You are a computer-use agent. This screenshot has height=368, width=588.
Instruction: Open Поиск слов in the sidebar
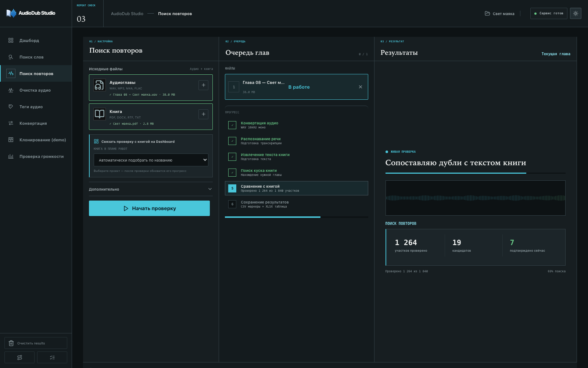click(36, 57)
